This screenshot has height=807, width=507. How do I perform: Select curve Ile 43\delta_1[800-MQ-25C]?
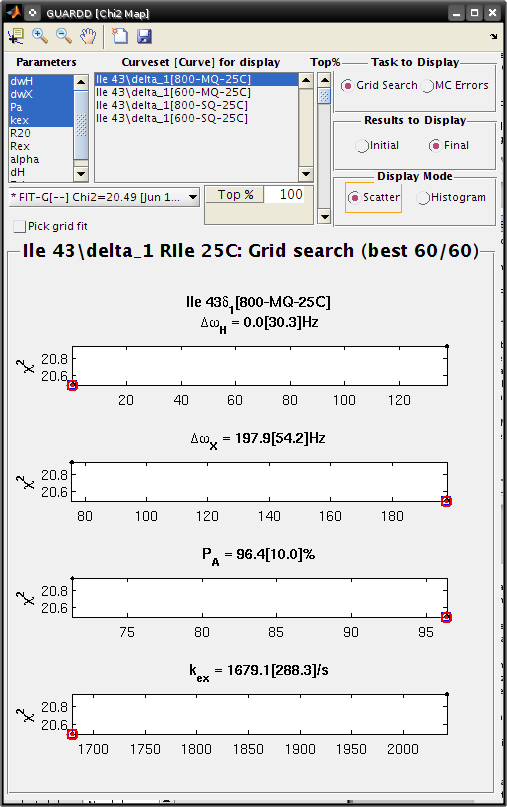196,79
